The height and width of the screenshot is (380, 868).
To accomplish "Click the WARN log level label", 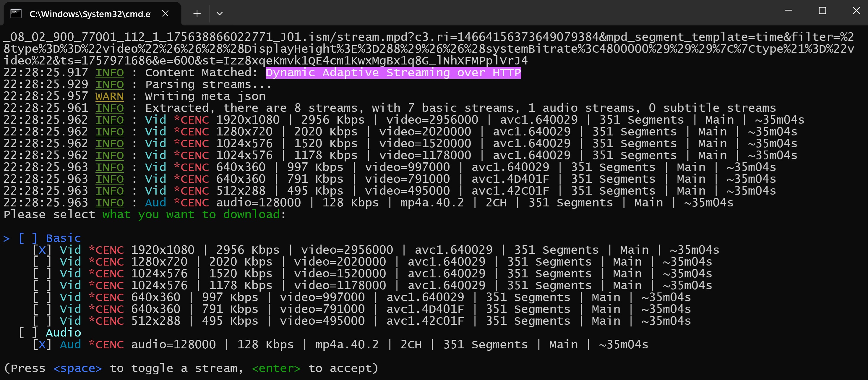I will tap(109, 96).
